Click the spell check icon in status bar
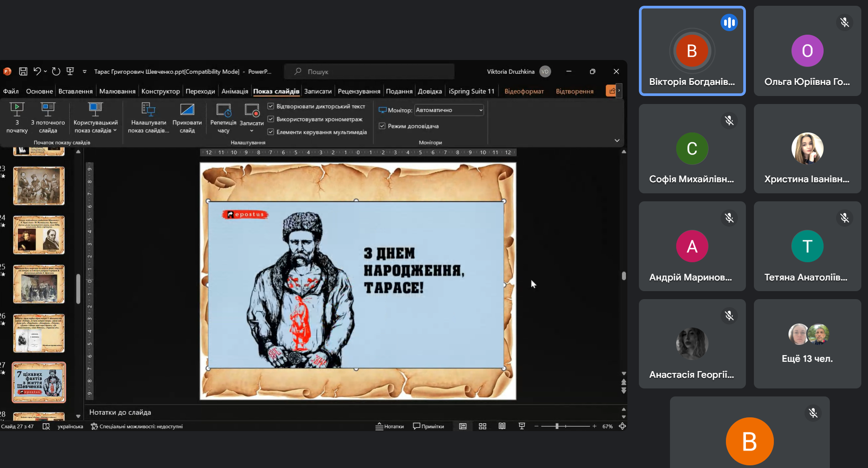The image size is (868, 468). pyautogui.click(x=46, y=426)
